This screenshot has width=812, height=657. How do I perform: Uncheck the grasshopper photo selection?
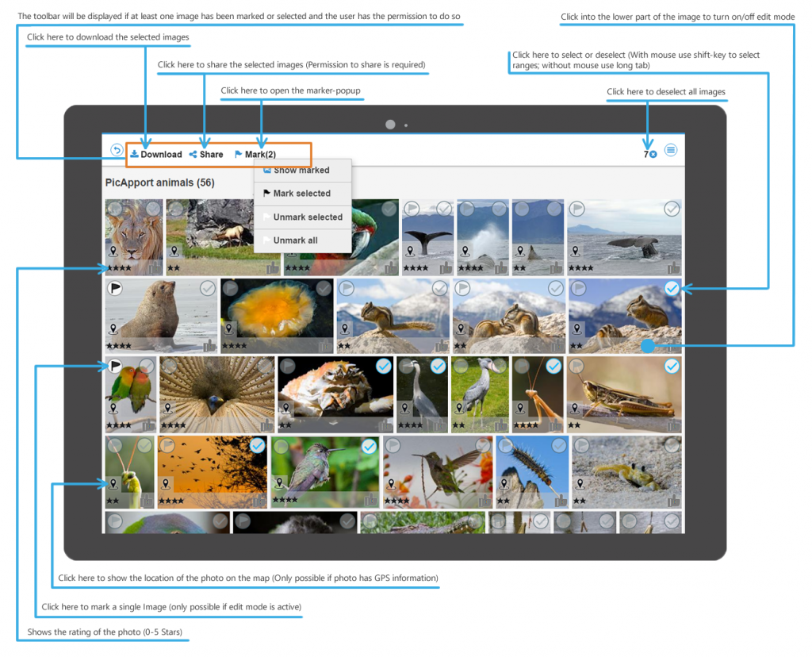point(672,367)
